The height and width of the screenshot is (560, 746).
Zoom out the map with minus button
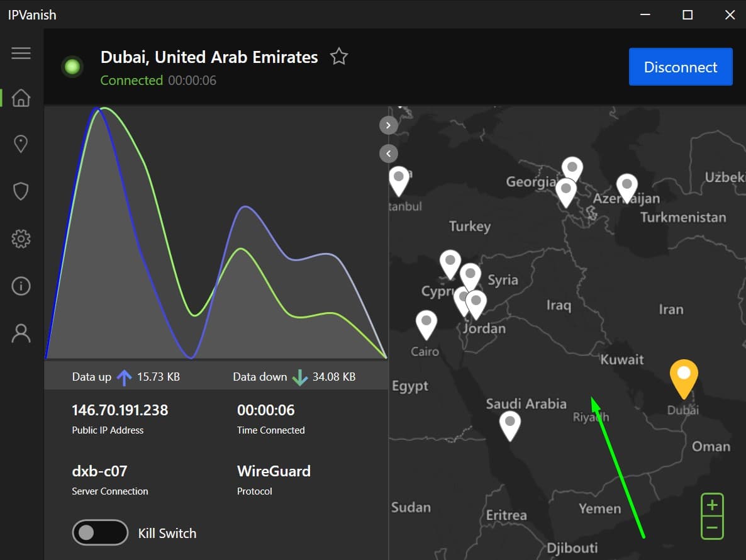(x=712, y=528)
